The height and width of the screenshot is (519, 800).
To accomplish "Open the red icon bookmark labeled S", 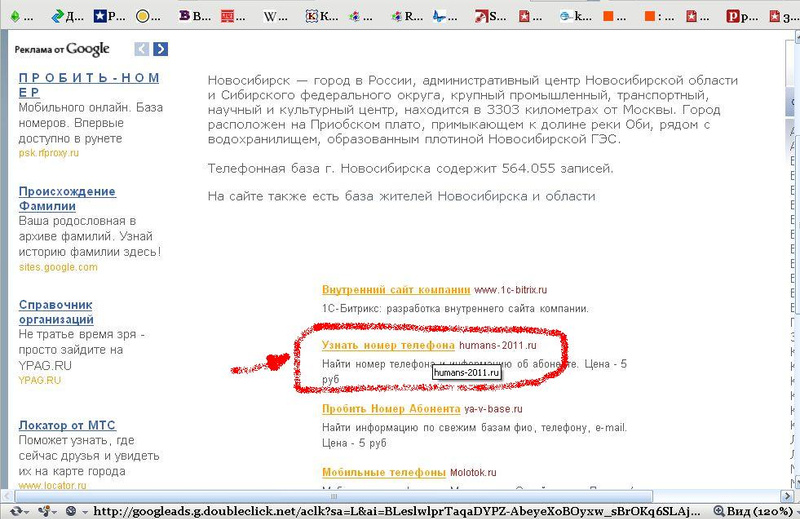I will pos(490,17).
